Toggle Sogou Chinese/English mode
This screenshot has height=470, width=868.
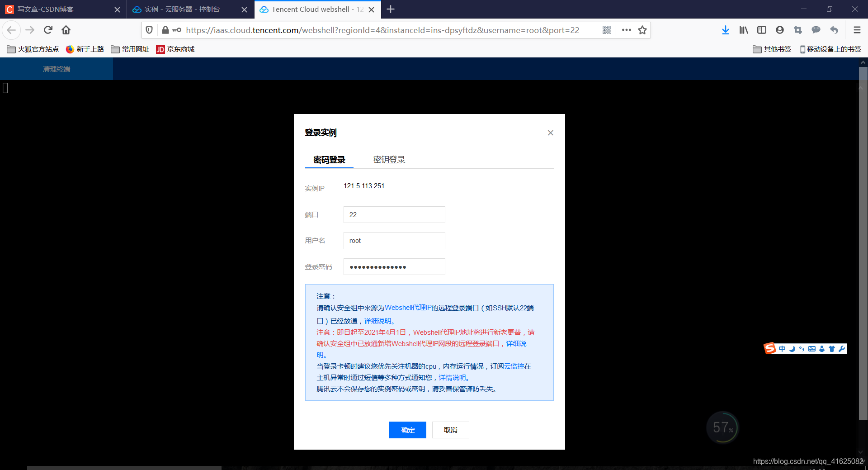782,349
